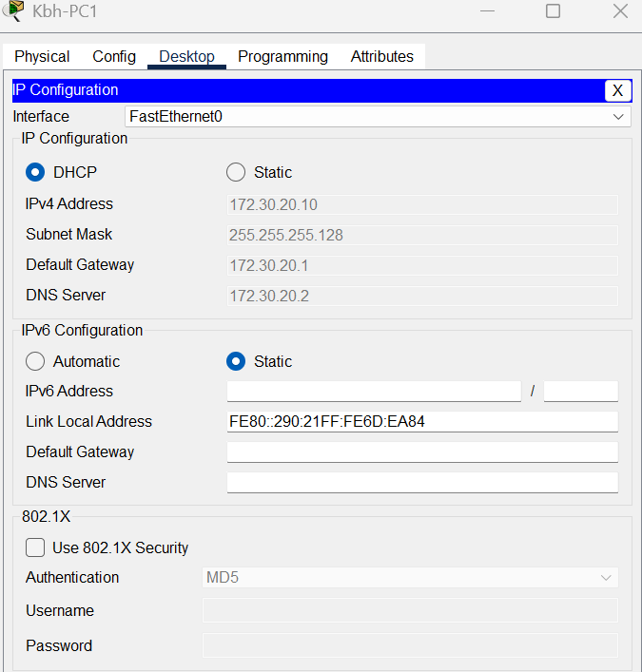The image size is (642, 672).
Task: Click the Packet Tracer window icon
Action: click(13, 10)
